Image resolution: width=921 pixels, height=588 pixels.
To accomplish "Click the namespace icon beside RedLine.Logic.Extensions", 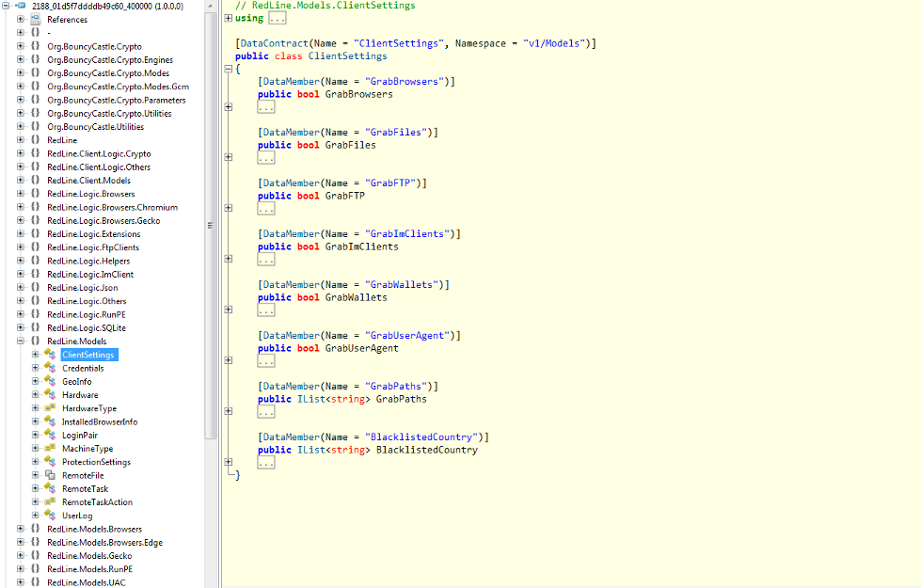I will (35, 234).
